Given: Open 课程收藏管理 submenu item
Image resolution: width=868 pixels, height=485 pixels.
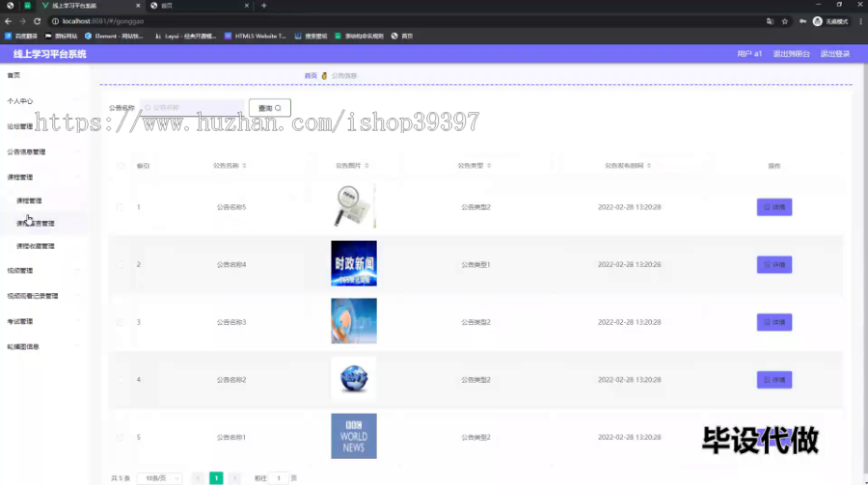Looking at the screenshot, I should tap(43, 247).
